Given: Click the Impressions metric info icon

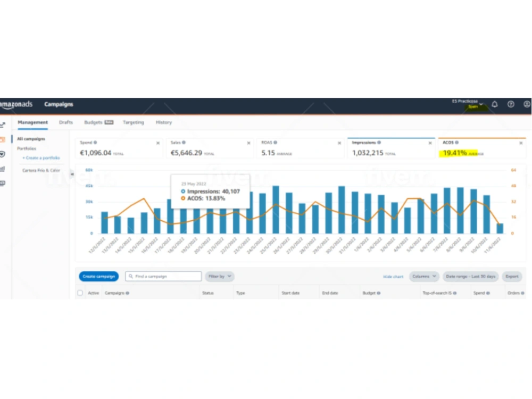Looking at the screenshot, I should (x=379, y=143).
